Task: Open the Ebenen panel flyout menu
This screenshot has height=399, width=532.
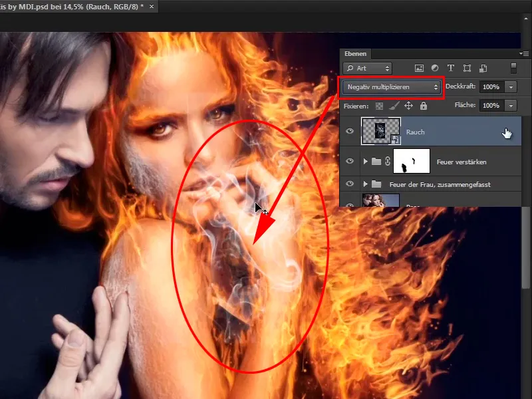Action: (x=524, y=54)
